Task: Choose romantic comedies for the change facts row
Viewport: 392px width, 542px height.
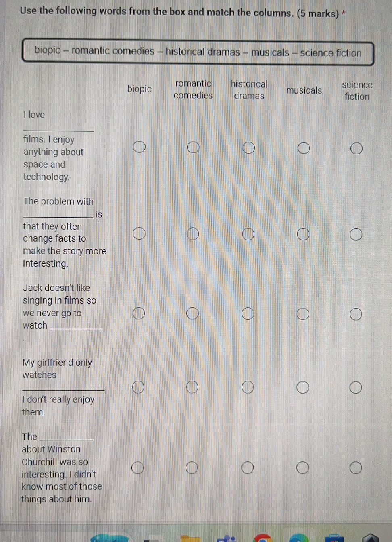Action: [193, 233]
